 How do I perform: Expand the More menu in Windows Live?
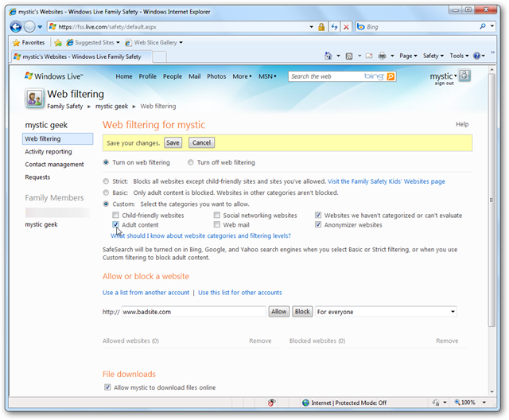242,76
